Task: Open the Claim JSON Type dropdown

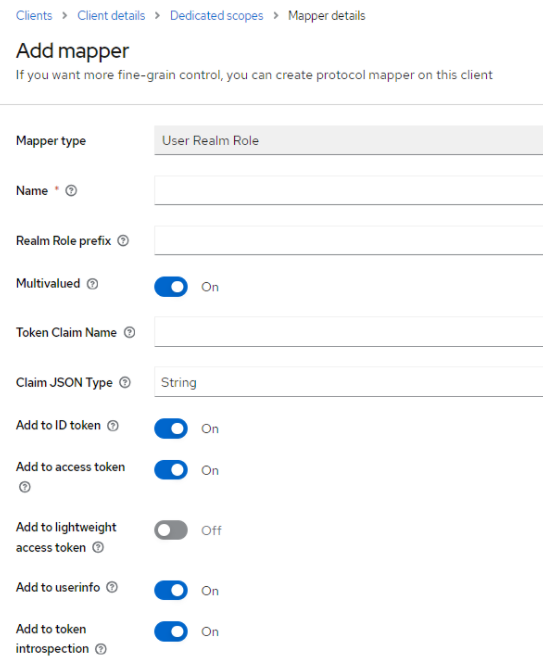Action: pyautogui.click(x=348, y=382)
